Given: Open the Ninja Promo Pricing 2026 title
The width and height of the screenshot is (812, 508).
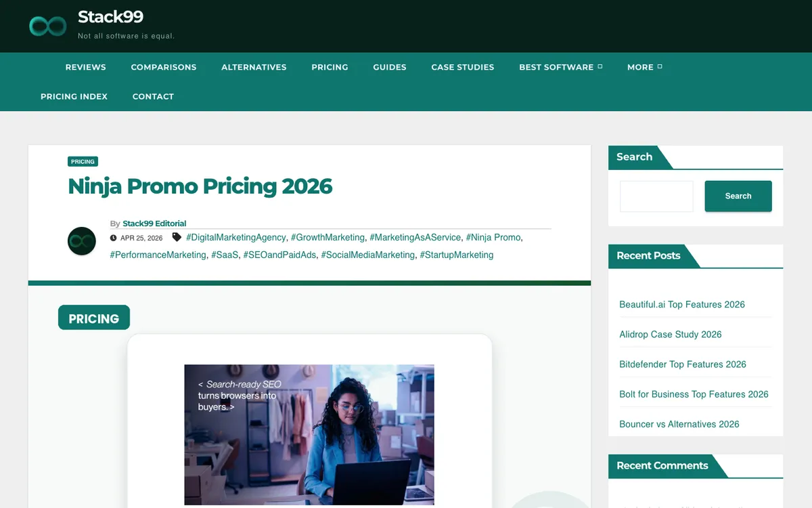Looking at the screenshot, I should [x=200, y=186].
